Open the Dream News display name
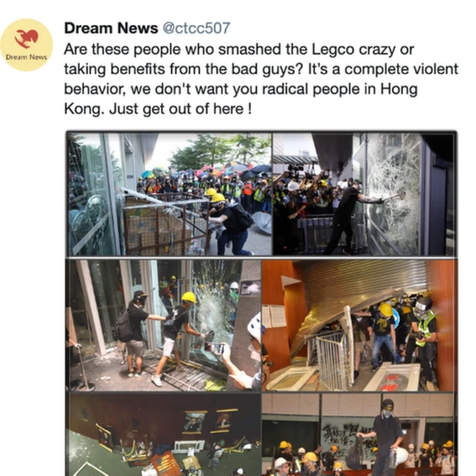This screenshot has width=476, height=476. pos(111,28)
